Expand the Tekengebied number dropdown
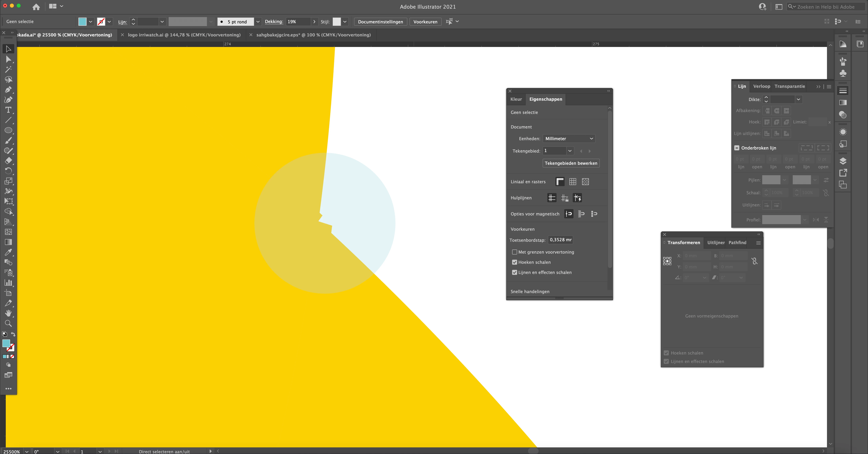Screen dimensions: 868x454 tap(569, 151)
